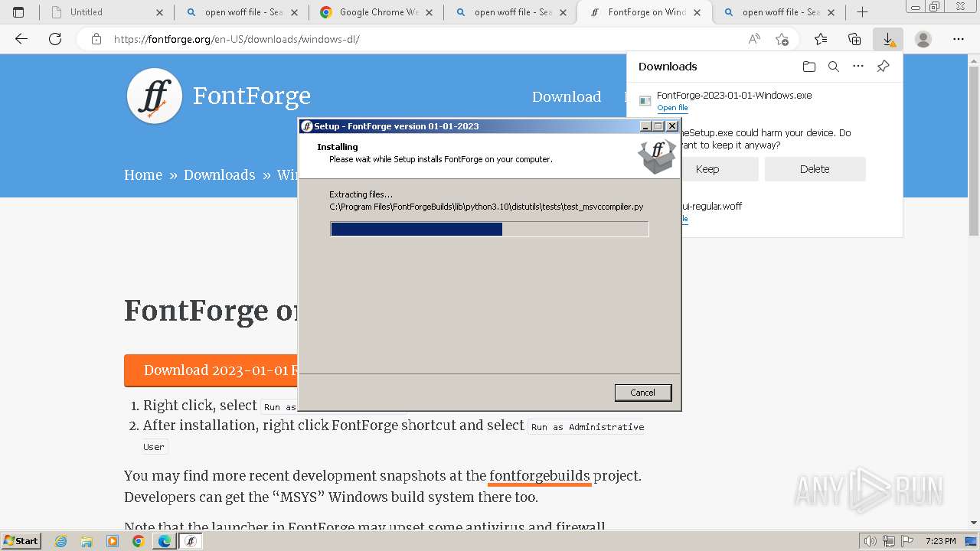Pin the Downloads panel

[883, 67]
